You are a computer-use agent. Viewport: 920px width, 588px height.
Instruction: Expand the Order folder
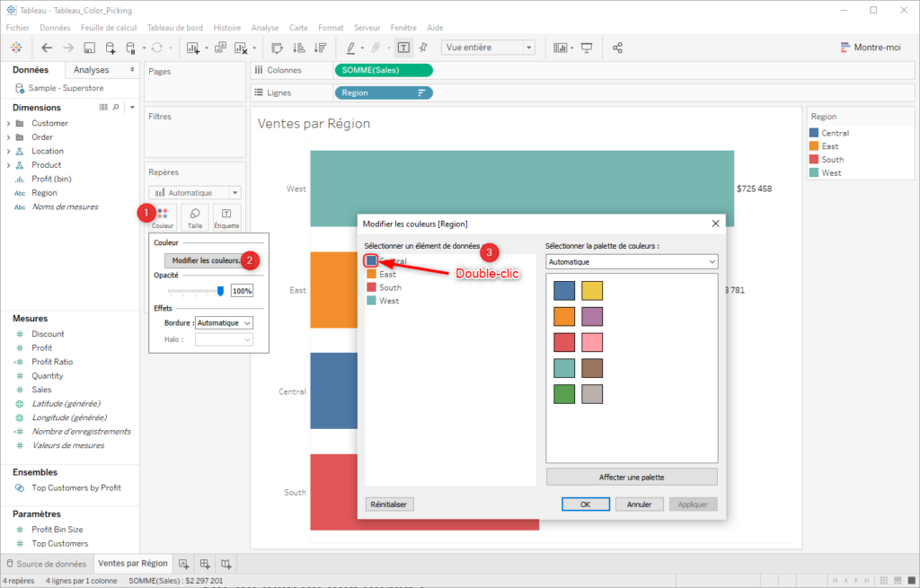[8, 137]
